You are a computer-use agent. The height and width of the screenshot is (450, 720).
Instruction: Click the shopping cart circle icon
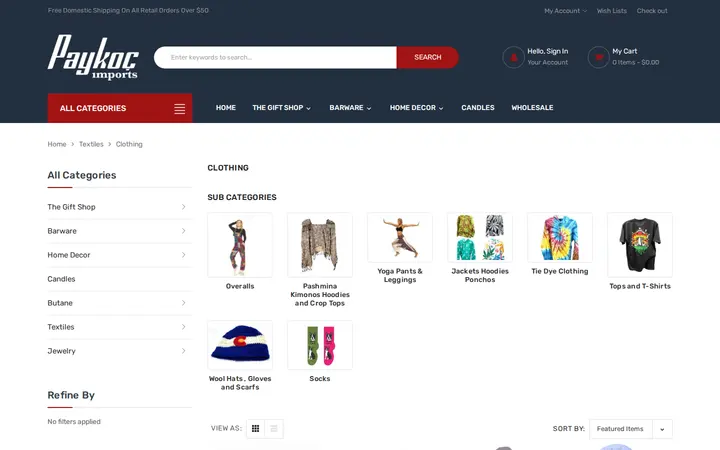click(x=598, y=57)
